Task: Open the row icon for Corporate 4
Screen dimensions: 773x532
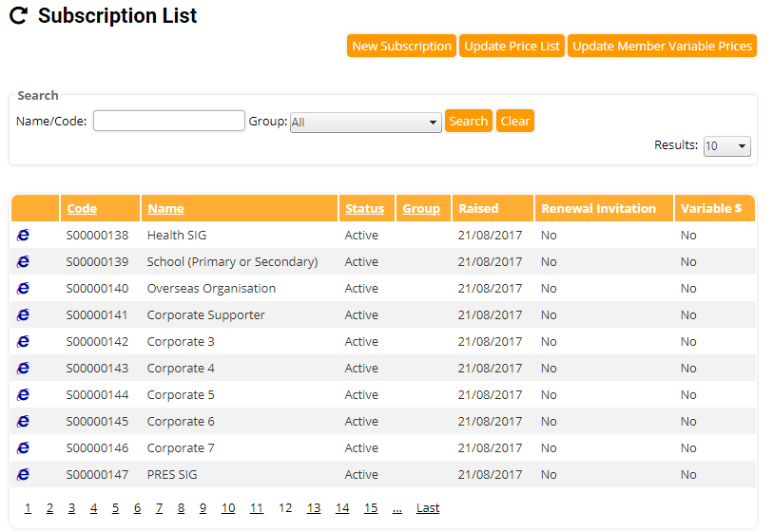Action: (23, 368)
